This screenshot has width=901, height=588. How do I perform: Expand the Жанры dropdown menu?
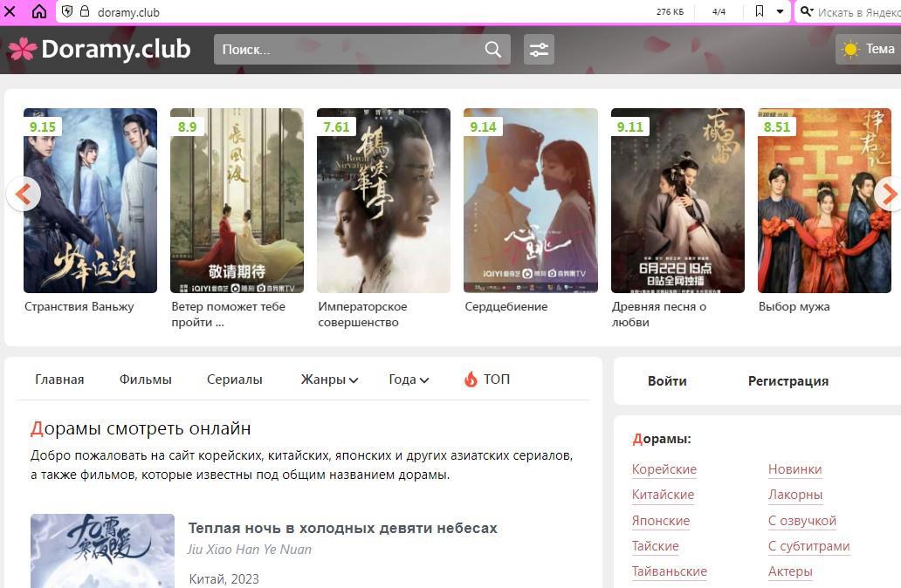click(x=329, y=379)
